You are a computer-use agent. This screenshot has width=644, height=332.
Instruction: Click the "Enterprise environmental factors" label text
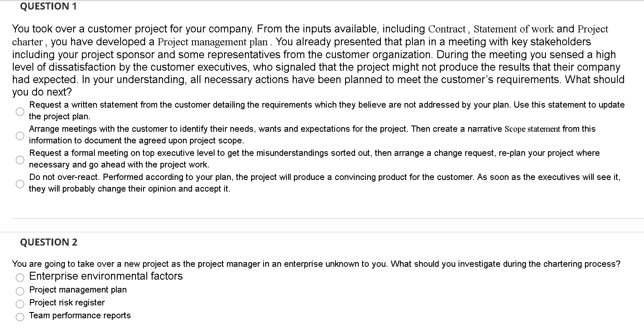click(x=105, y=276)
